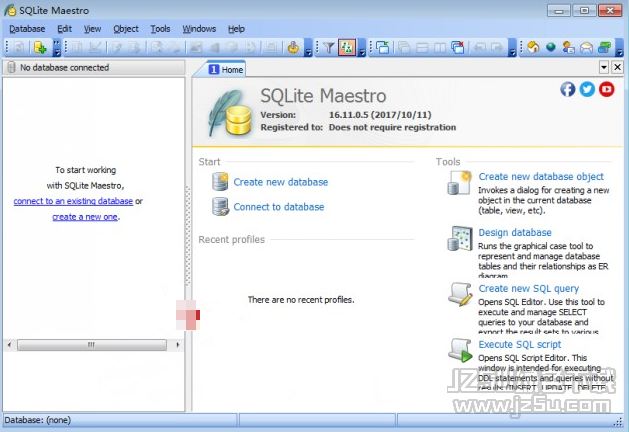This screenshot has height=432, width=629.
Task: Click the Create new database object icon
Action: click(459, 183)
